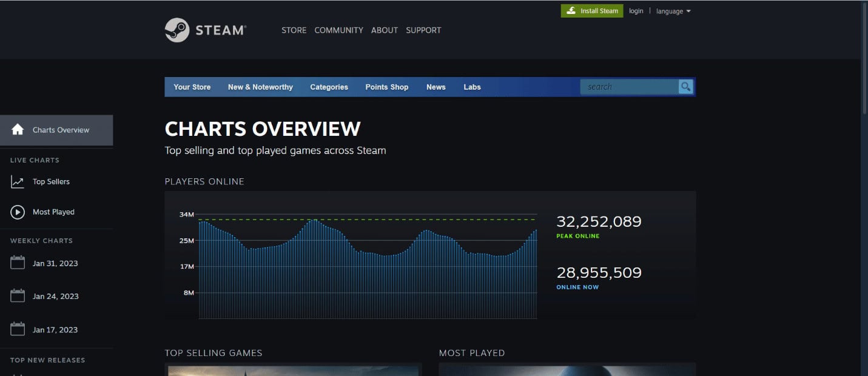Open the Jan 31, 2023 weekly chart
This screenshot has height=376, width=868.
click(56, 263)
